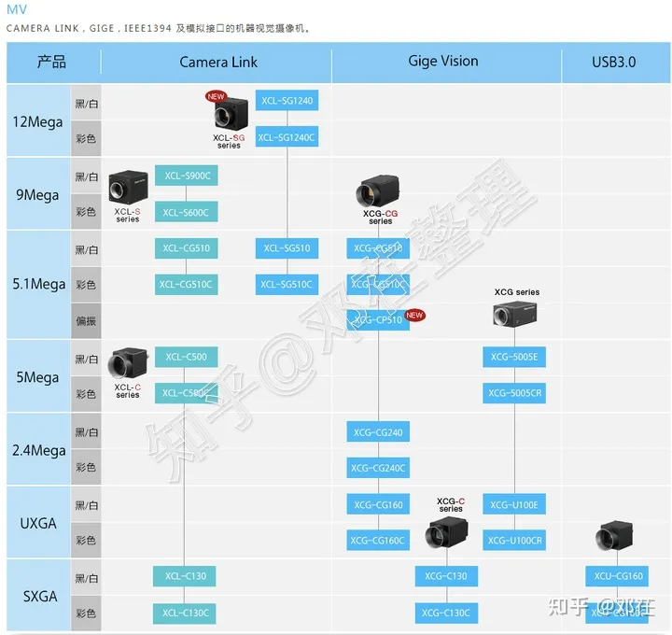The height and width of the screenshot is (635, 672).
Task: Open the XCL-S900C product button
Action: pos(187,175)
